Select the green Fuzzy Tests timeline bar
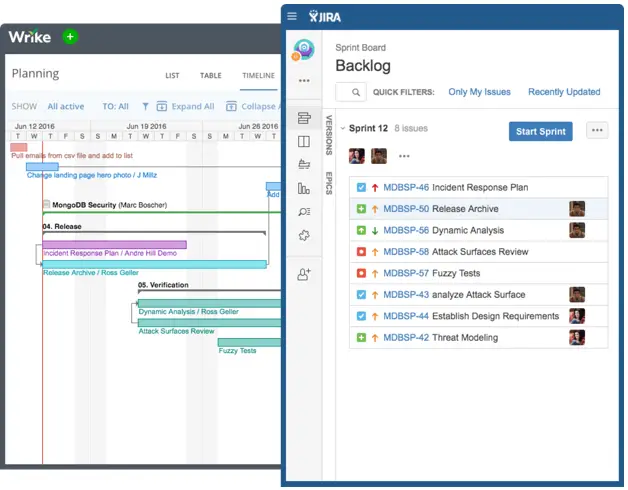This screenshot has height=490, width=628. (x=249, y=342)
